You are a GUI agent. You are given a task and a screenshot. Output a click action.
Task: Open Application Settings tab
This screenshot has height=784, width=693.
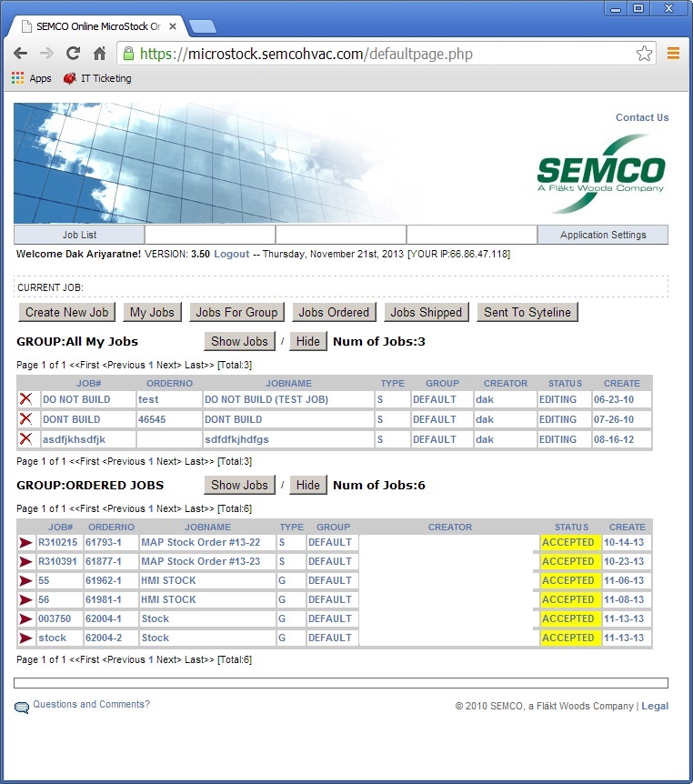pyautogui.click(x=602, y=235)
